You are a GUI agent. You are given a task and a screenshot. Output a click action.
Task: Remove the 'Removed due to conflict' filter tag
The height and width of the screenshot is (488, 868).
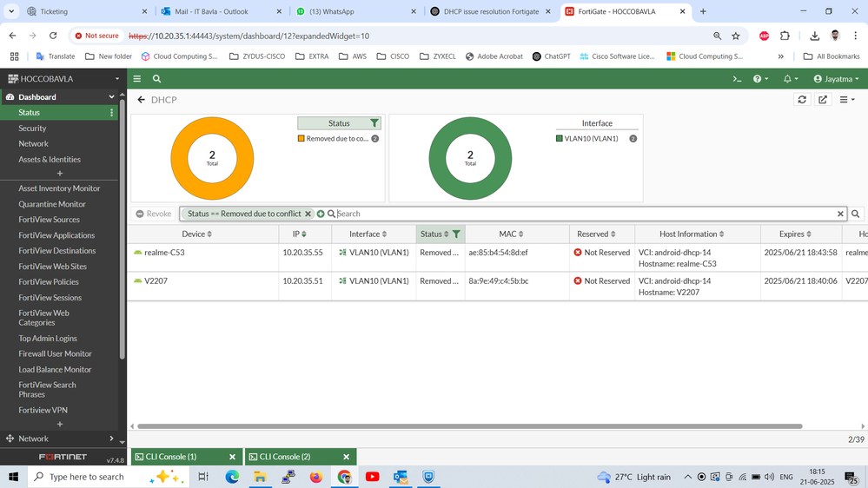pyautogui.click(x=308, y=214)
